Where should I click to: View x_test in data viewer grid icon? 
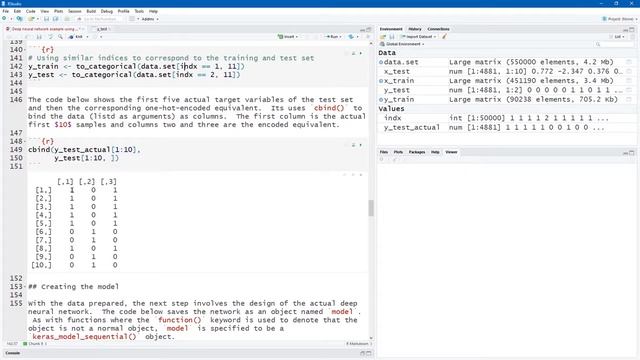(x=629, y=71)
